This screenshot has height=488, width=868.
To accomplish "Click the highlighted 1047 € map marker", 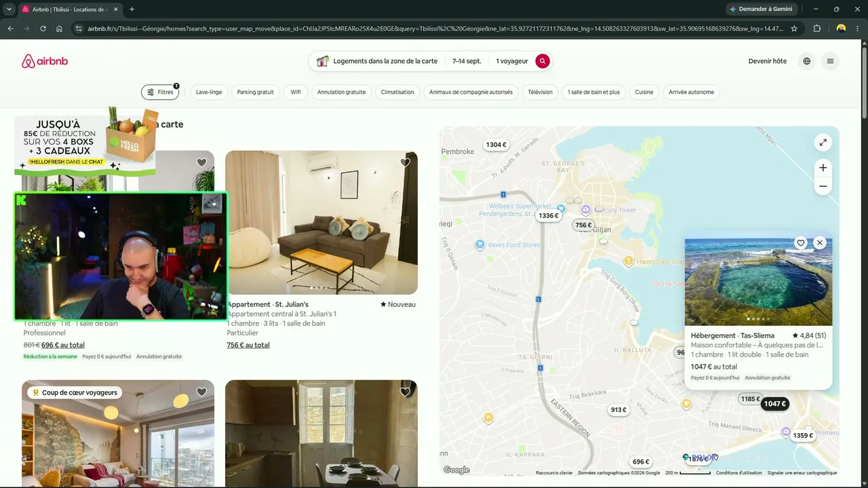I will coord(774,403).
